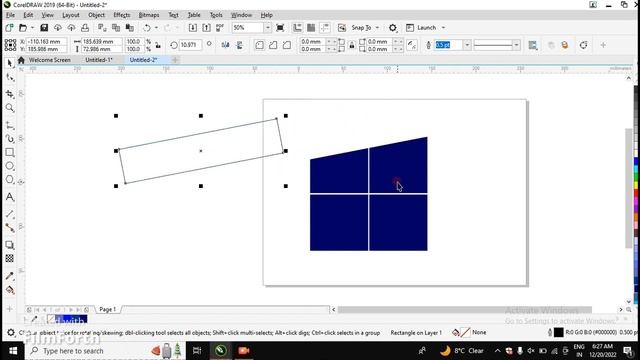Image resolution: width=640 pixels, height=360 pixels.
Task: Select the Text tool
Action: pos(10,197)
